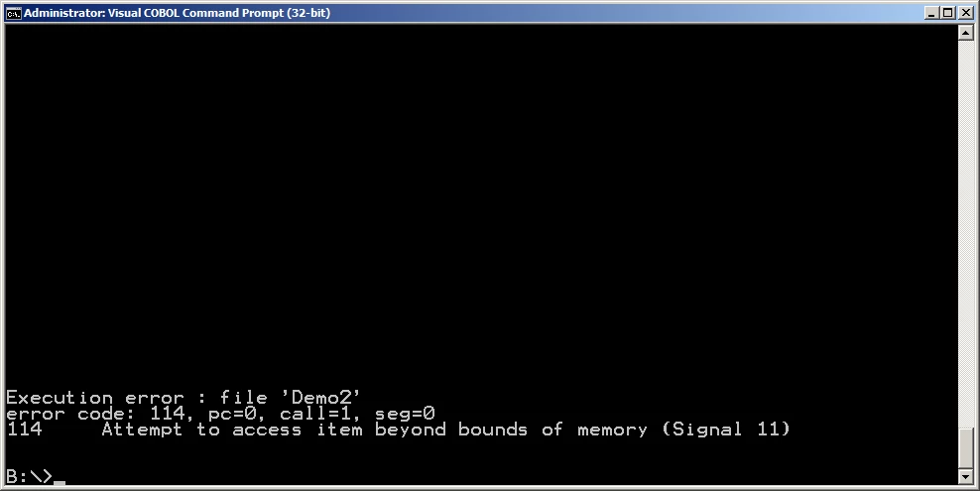Click the blinking cursor after the prompt
Screen dimensions: 980x491
click(x=60, y=482)
